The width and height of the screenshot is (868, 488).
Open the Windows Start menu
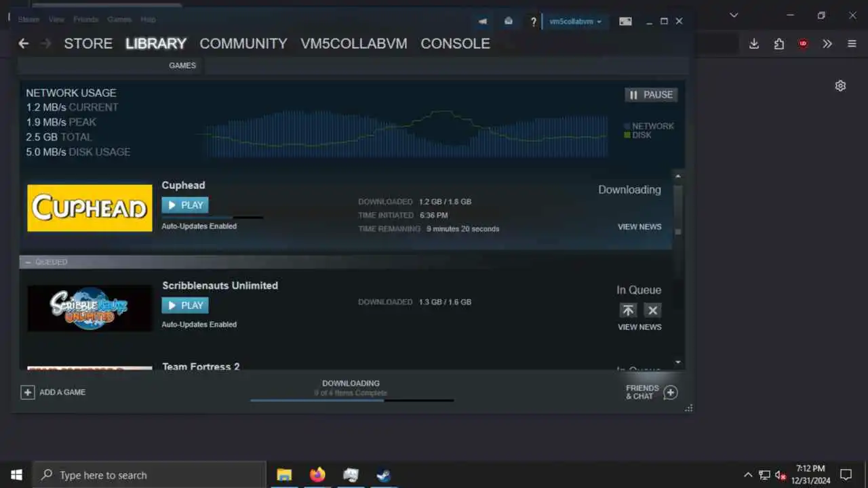point(16,474)
